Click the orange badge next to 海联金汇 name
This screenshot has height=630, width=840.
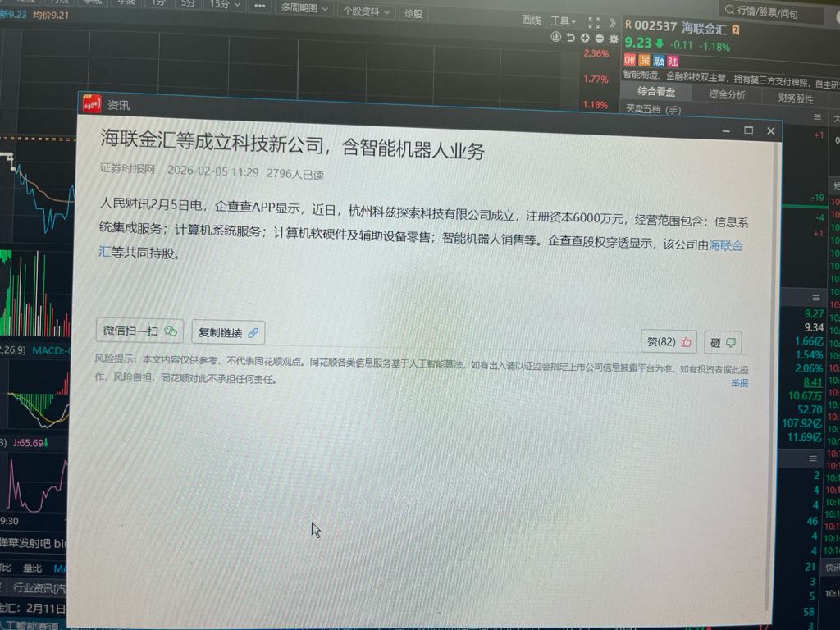click(736, 30)
